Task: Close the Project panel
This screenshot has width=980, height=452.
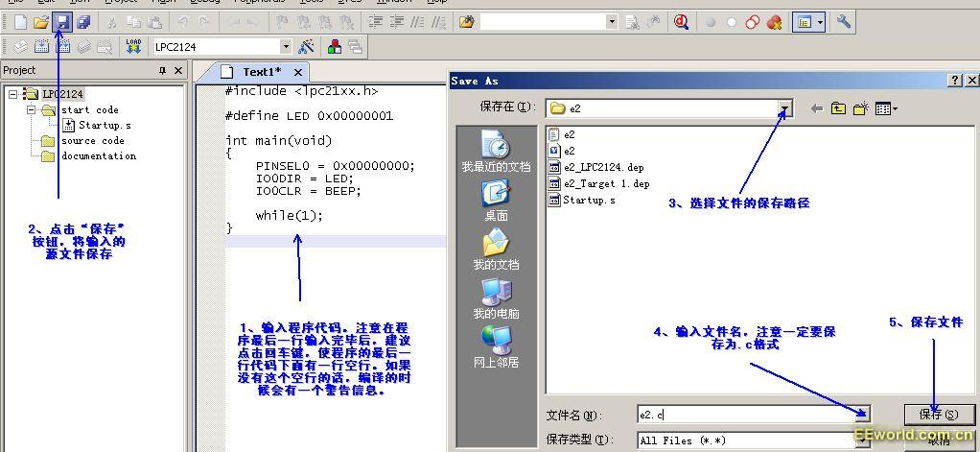Action: [x=178, y=71]
